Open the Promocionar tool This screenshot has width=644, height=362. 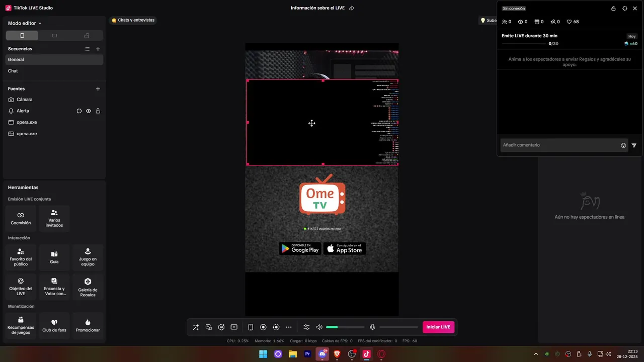point(88,326)
